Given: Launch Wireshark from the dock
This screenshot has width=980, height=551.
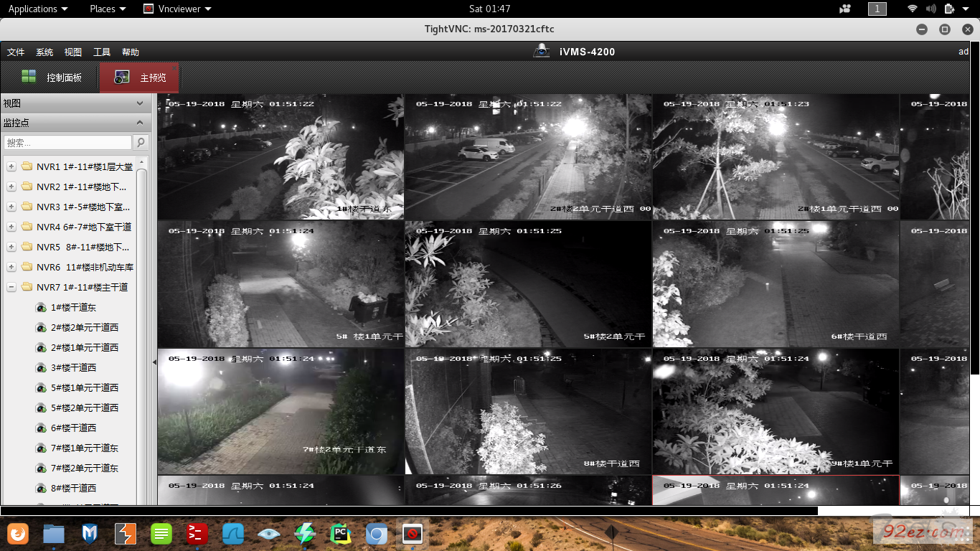Looking at the screenshot, I should pyautogui.click(x=233, y=534).
